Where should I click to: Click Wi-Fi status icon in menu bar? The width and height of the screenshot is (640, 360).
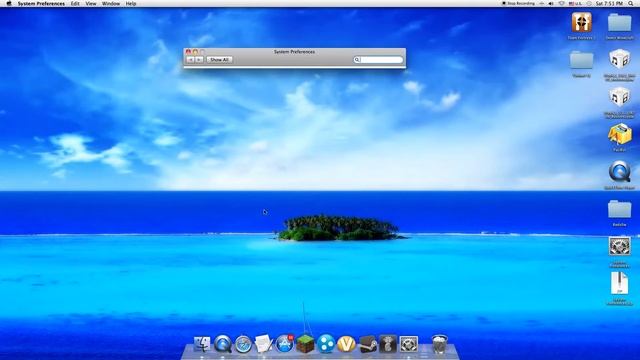coord(562,3)
